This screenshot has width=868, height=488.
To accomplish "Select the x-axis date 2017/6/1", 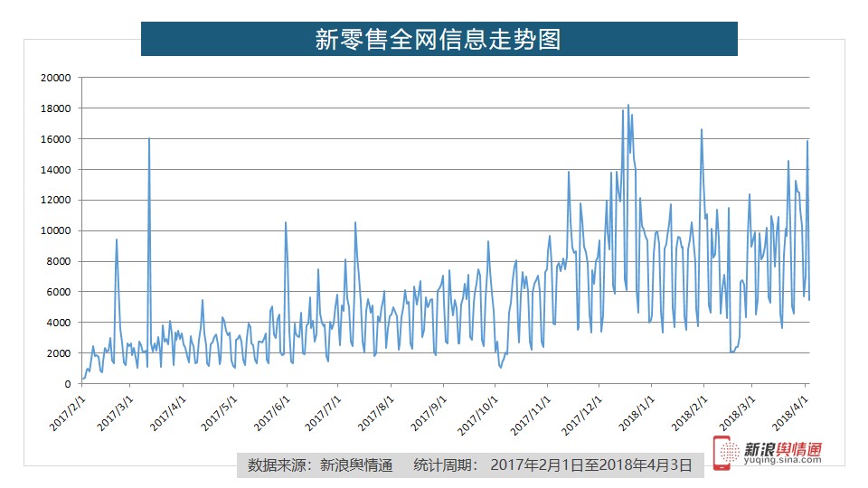I will (271, 413).
